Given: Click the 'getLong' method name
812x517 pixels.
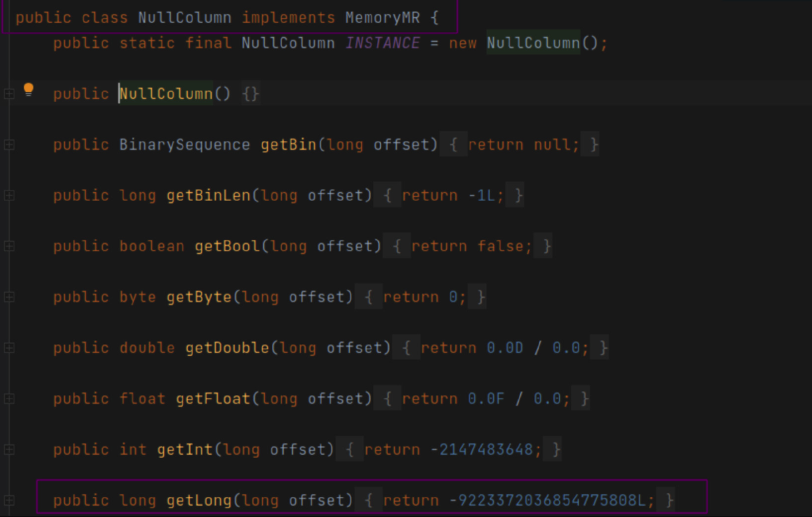Looking at the screenshot, I should point(199,500).
